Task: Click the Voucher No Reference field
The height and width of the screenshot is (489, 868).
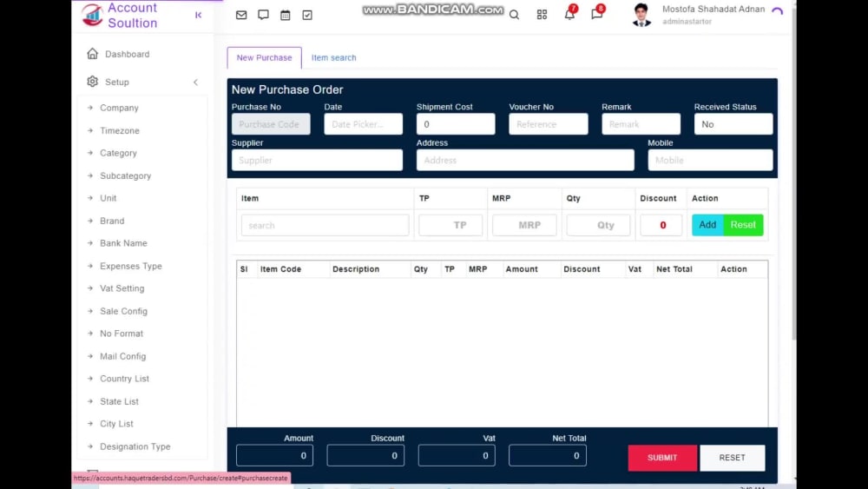Action: click(548, 124)
